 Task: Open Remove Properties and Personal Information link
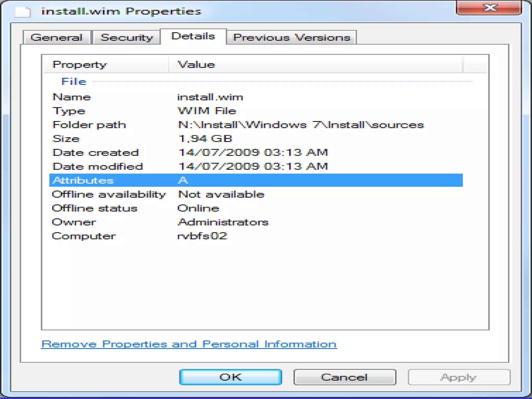pyautogui.click(x=189, y=344)
